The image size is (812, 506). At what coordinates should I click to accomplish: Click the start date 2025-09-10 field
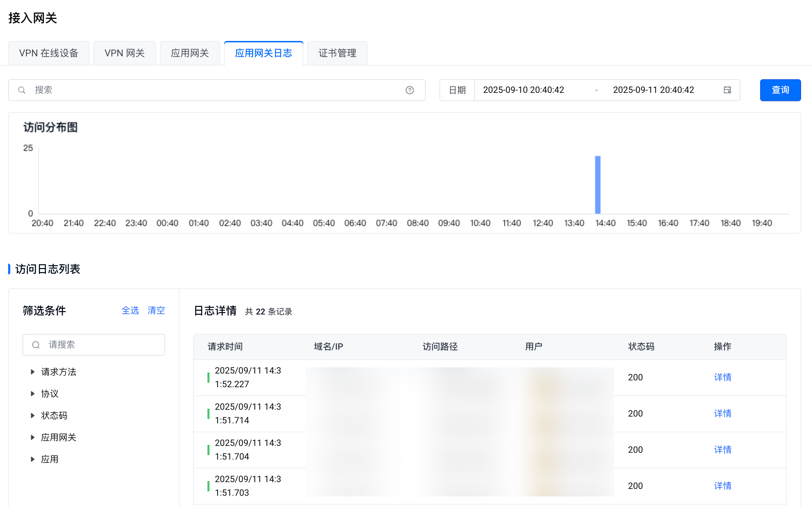[523, 90]
